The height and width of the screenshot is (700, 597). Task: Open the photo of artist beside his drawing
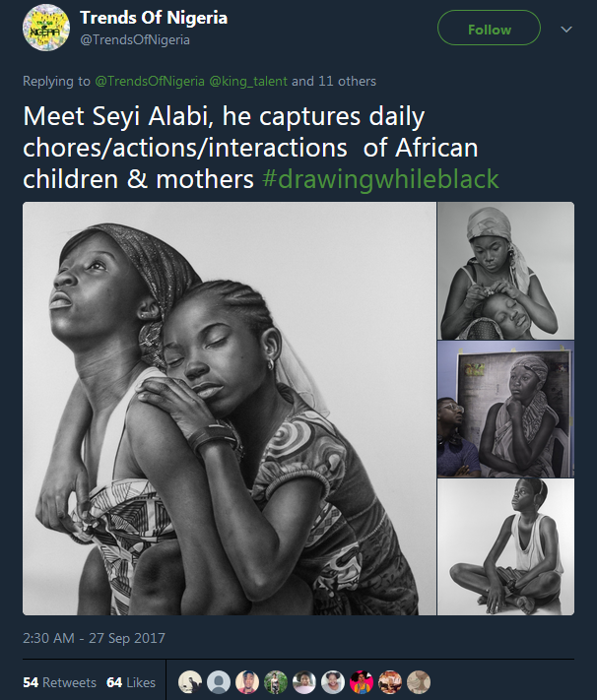(x=505, y=409)
